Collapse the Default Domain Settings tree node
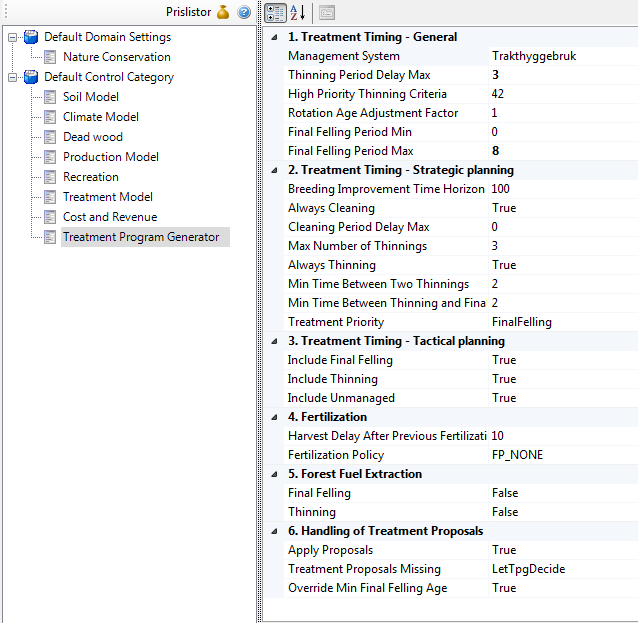 pyautogui.click(x=12, y=37)
